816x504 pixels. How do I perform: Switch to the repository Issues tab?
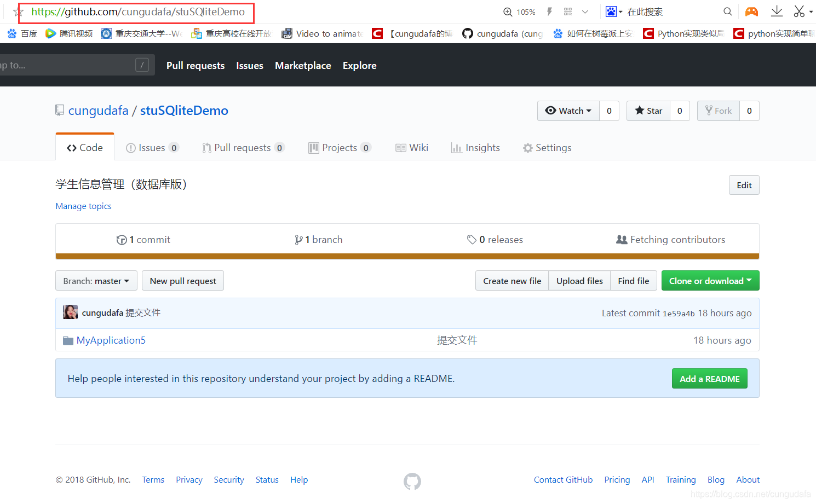click(x=152, y=148)
